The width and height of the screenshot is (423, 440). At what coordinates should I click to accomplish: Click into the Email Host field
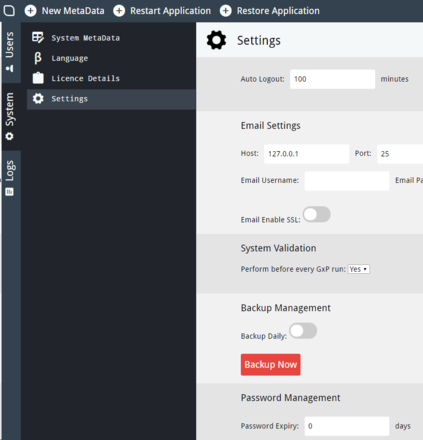(x=306, y=154)
